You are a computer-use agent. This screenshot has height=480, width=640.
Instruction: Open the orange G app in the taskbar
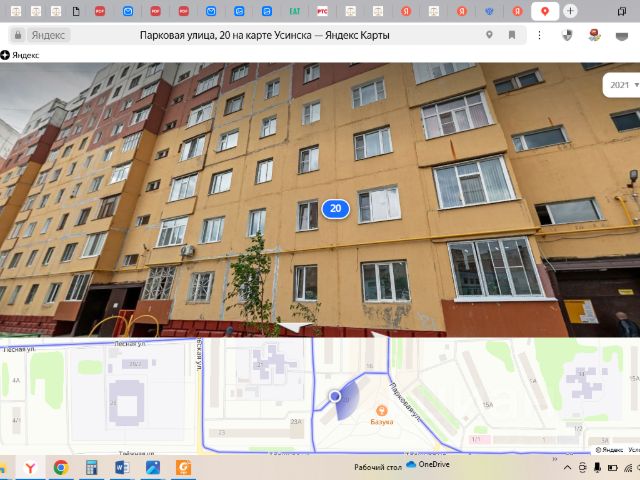point(183,468)
